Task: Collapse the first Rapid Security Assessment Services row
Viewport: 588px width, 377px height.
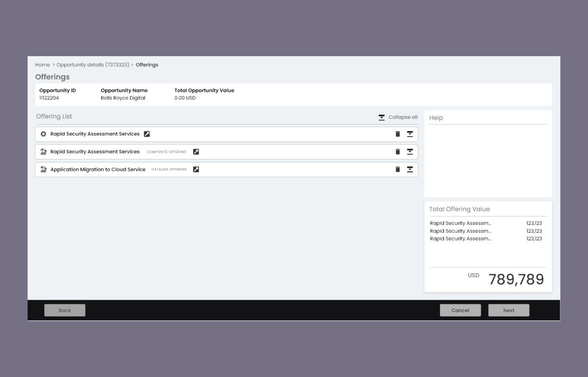Action: point(410,134)
